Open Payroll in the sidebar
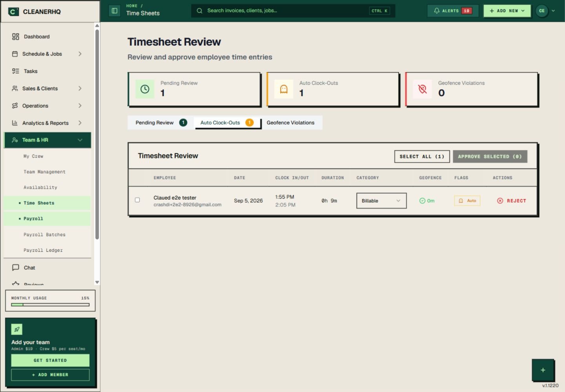 [47, 219]
